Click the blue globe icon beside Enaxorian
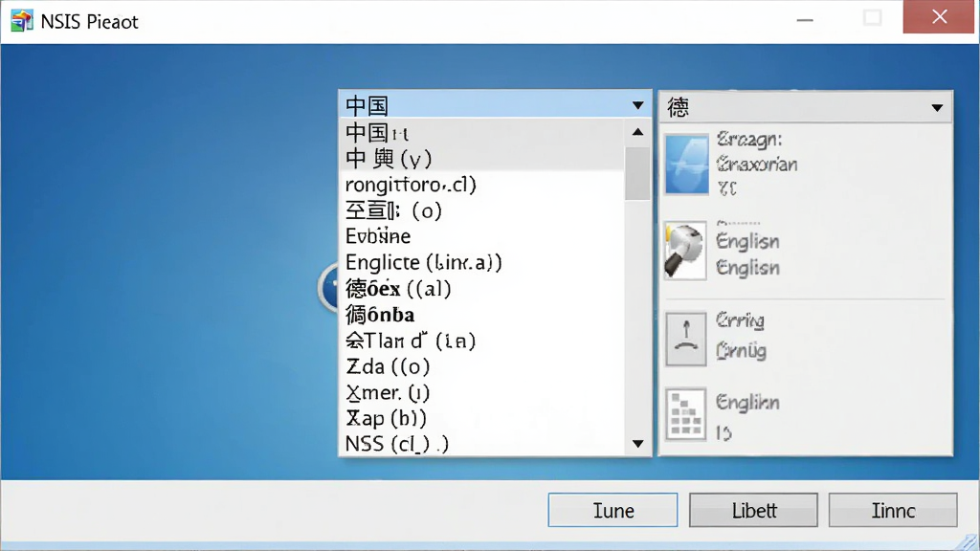This screenshot has height=551, width=980. [x=687, y=165]
